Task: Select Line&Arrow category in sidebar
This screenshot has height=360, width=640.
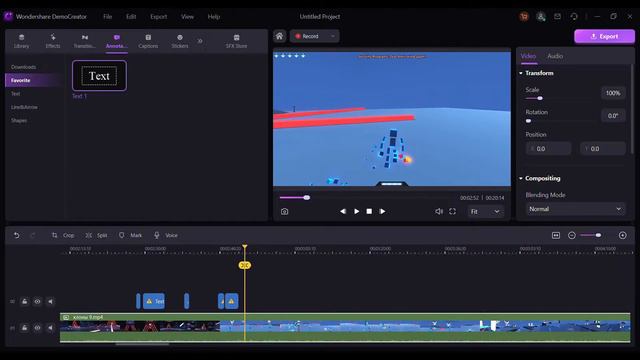Action: (24, 107)
